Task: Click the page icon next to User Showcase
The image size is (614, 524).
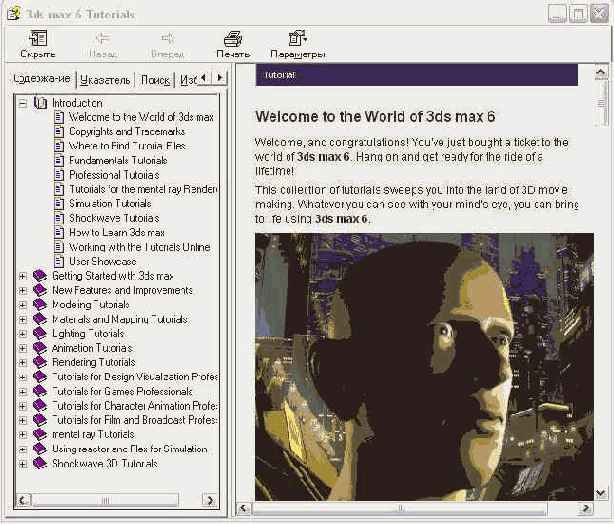Action: point(59,261)
